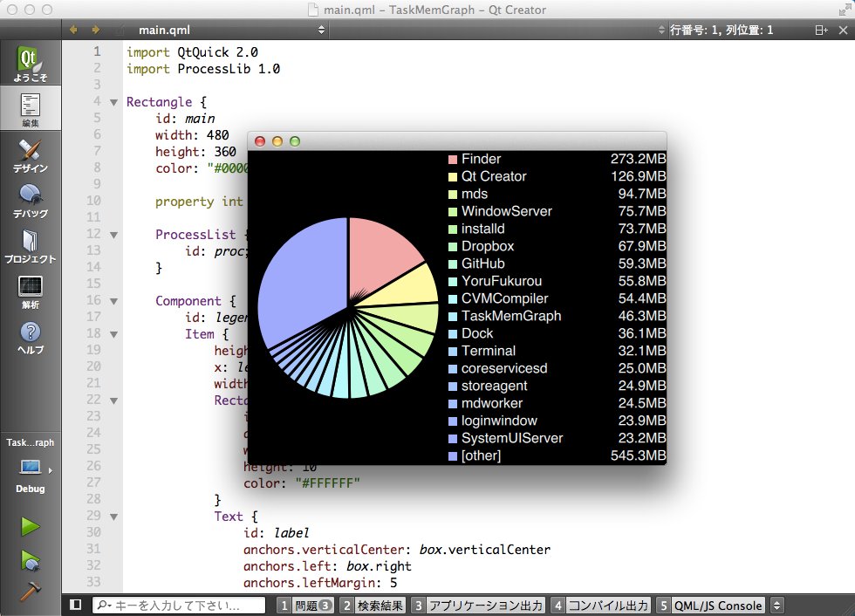The image size is (855, 616).
Task: Click 'import QtQuick 2.0' on line 1
Action: 193,52
